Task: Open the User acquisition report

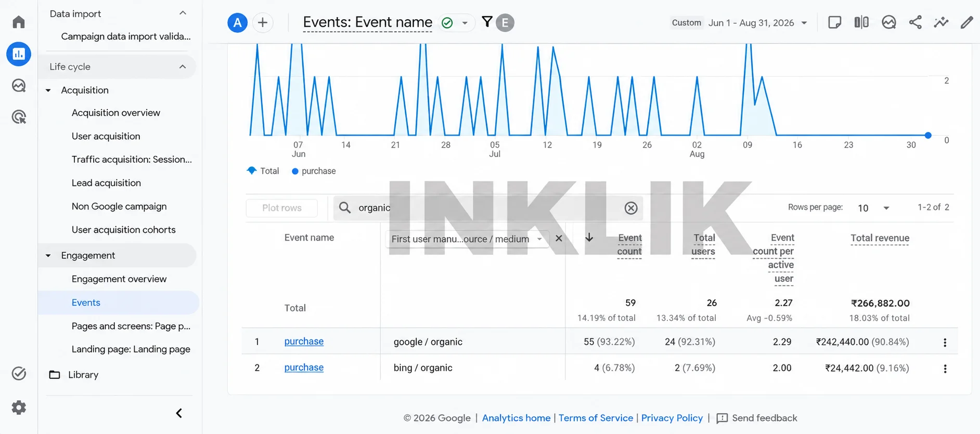Action: [106, 136]
